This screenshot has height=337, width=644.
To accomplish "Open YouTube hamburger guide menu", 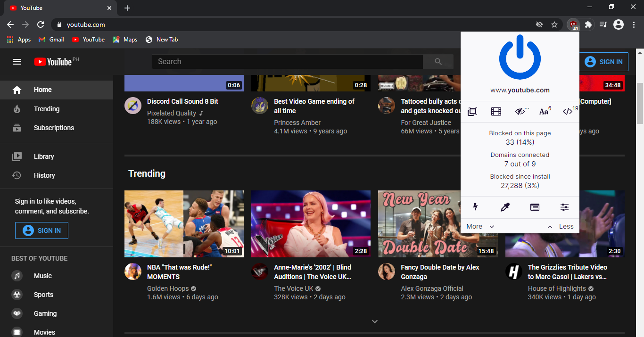I will tap(17, 62).
